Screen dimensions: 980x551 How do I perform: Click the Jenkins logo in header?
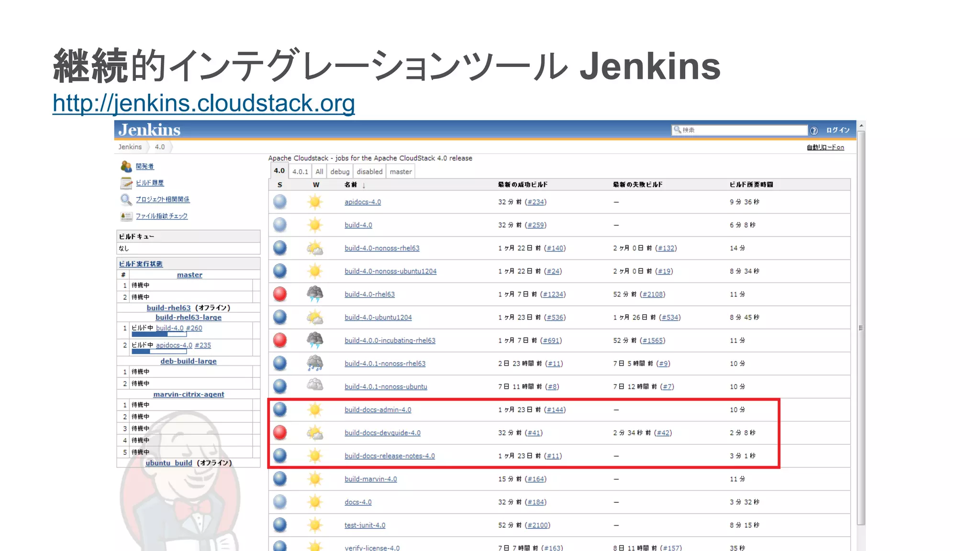(149, 130)
